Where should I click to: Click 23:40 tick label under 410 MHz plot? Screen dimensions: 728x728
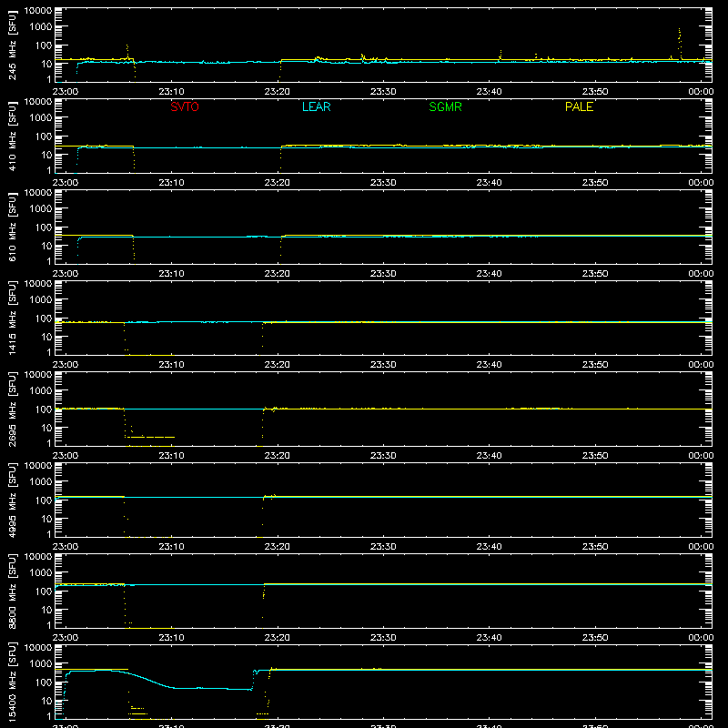point(489,183)
